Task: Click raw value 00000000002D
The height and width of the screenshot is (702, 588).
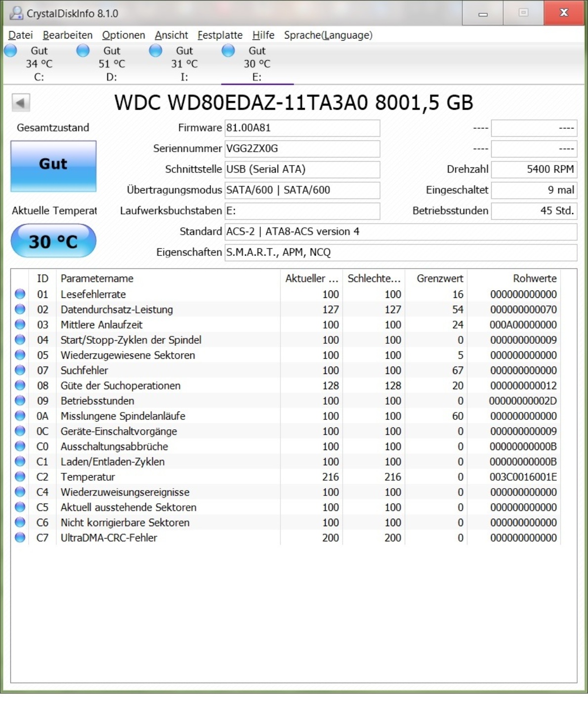Action: point(523,401)
